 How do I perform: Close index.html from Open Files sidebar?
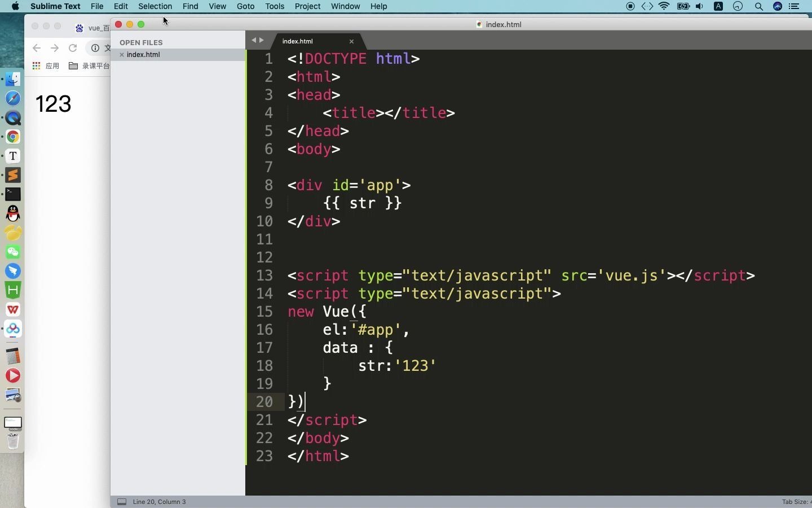pyautogui.click(x=122, y=55)
